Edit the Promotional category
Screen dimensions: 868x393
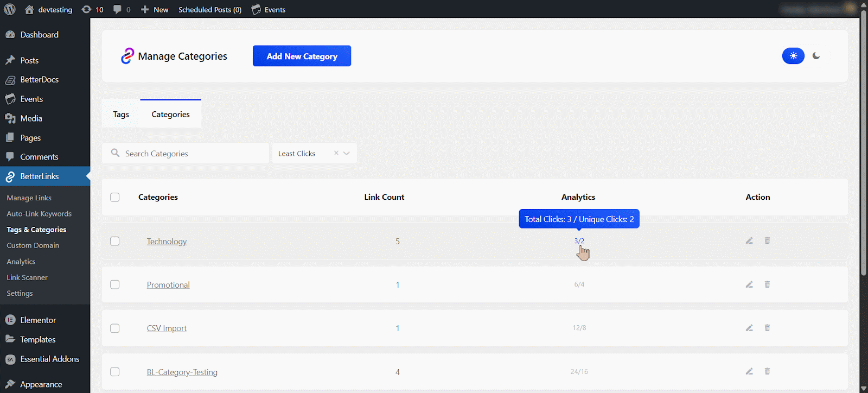pyautogui.click(x=749, y=284)
